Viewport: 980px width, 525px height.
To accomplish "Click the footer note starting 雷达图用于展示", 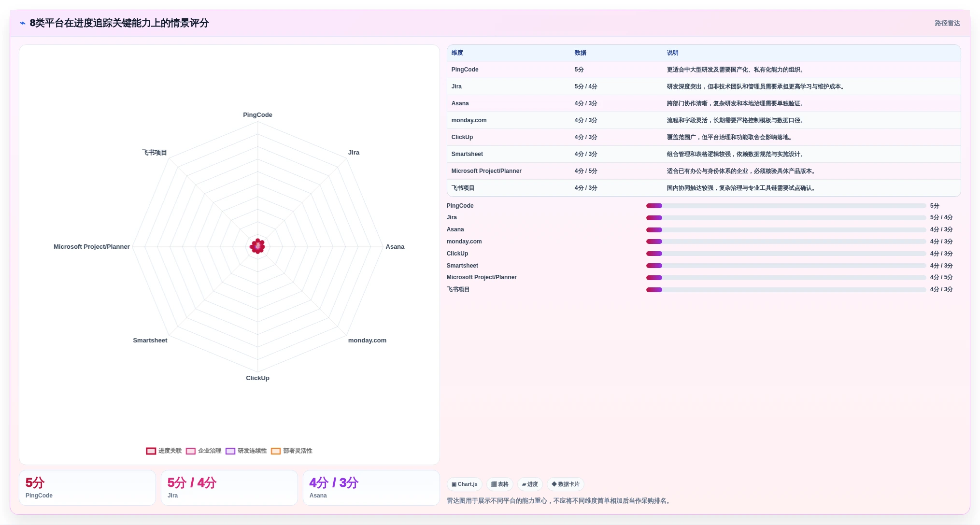I will point(559,501).
